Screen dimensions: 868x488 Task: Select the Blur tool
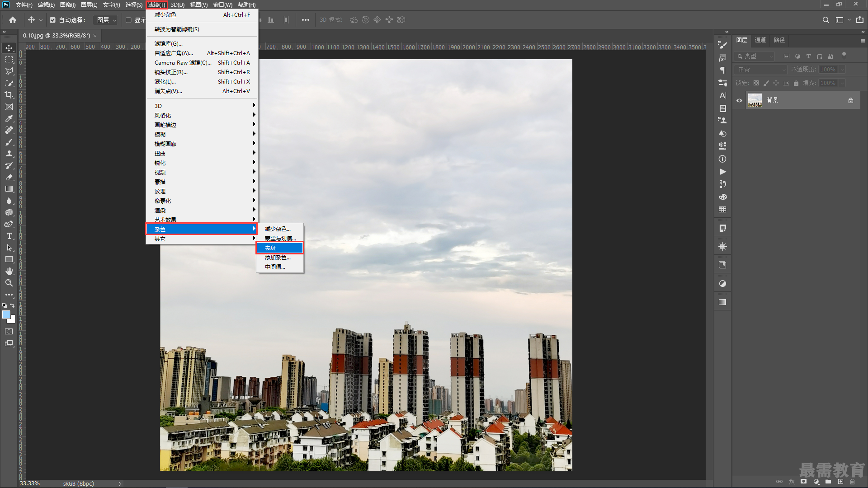click(x=9, y=201)
